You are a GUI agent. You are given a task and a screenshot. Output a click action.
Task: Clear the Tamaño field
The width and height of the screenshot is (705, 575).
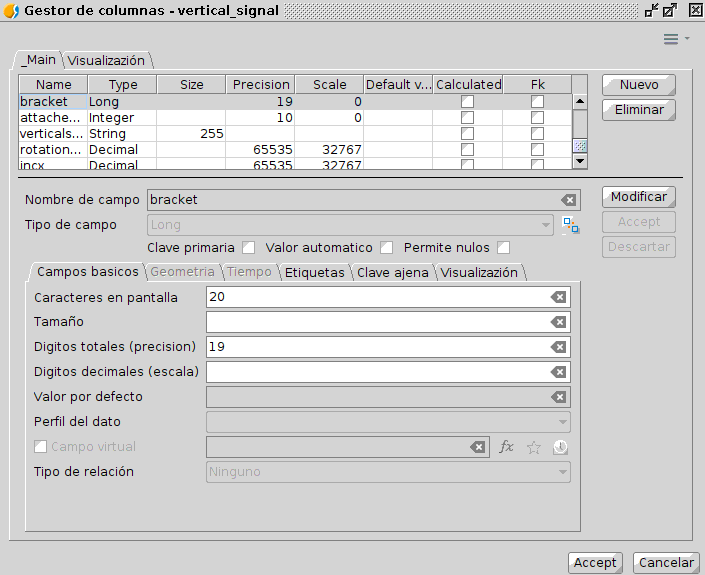coord(558,322)
